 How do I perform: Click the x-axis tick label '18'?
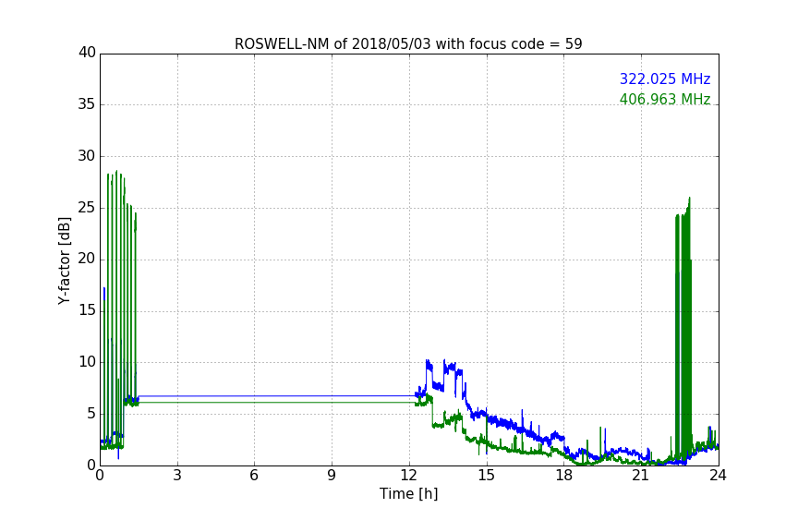pyautogui.click(x=563, y=476)
